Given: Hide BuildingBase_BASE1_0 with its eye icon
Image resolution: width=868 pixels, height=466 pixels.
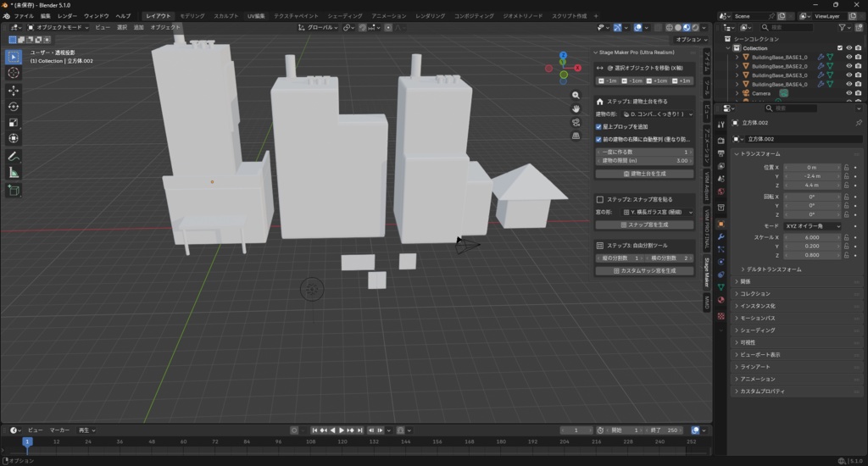Looking at the screenshot, I should 849,57.
